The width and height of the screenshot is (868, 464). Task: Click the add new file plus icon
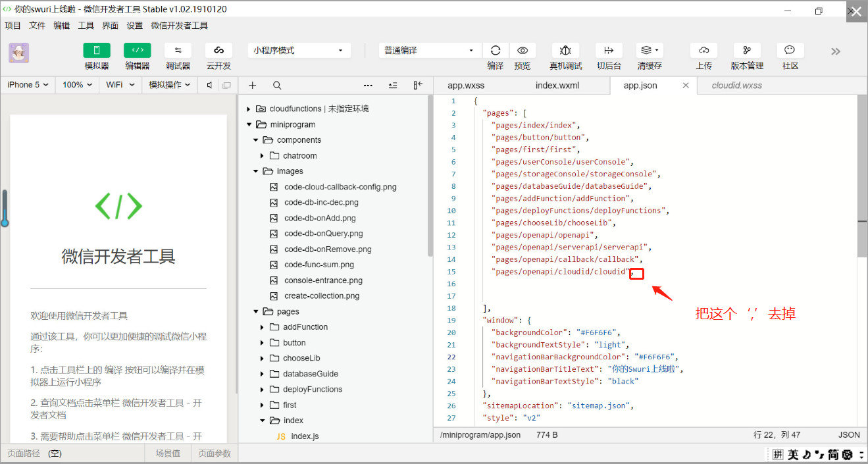[253, 85]
